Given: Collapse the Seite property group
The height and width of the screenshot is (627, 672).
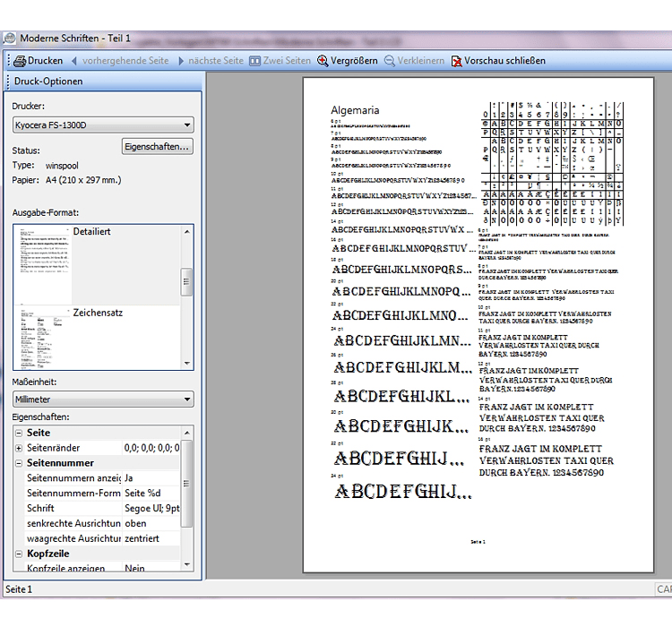Looking at the screenshot, I should 19,433.
